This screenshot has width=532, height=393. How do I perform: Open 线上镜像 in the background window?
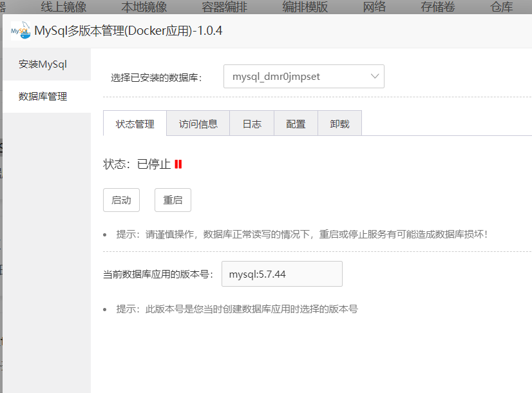coord(64,7)
